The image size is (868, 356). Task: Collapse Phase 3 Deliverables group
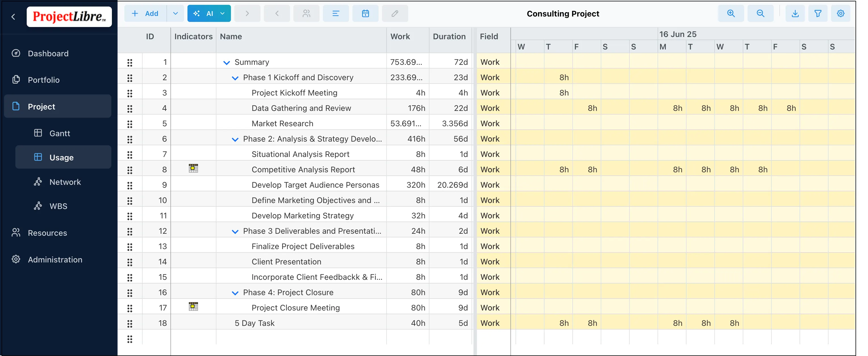[x=235, y=231]
